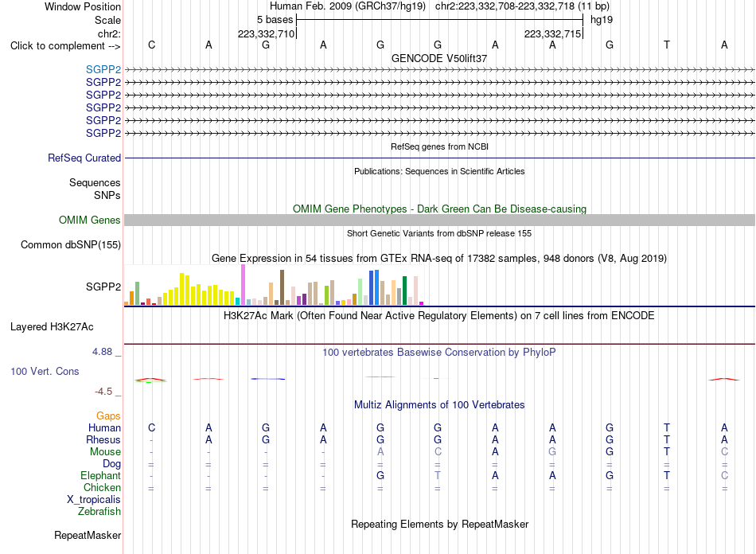Click the SGPP2 label beside the GTEx bar chart

(x=103, y=287)
